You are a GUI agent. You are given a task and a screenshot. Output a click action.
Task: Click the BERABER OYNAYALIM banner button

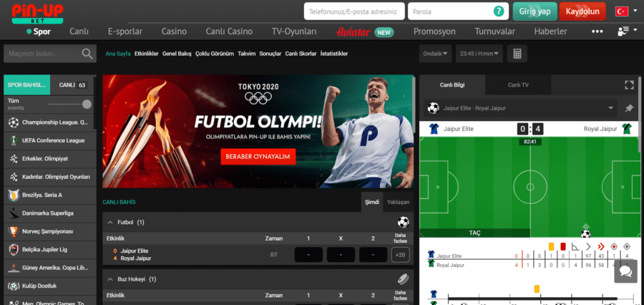[x=258, y=157]
